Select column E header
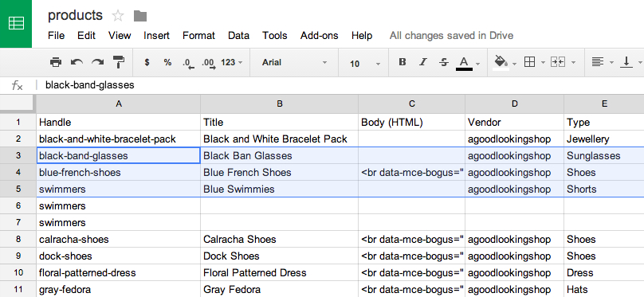 click(604, 104)
